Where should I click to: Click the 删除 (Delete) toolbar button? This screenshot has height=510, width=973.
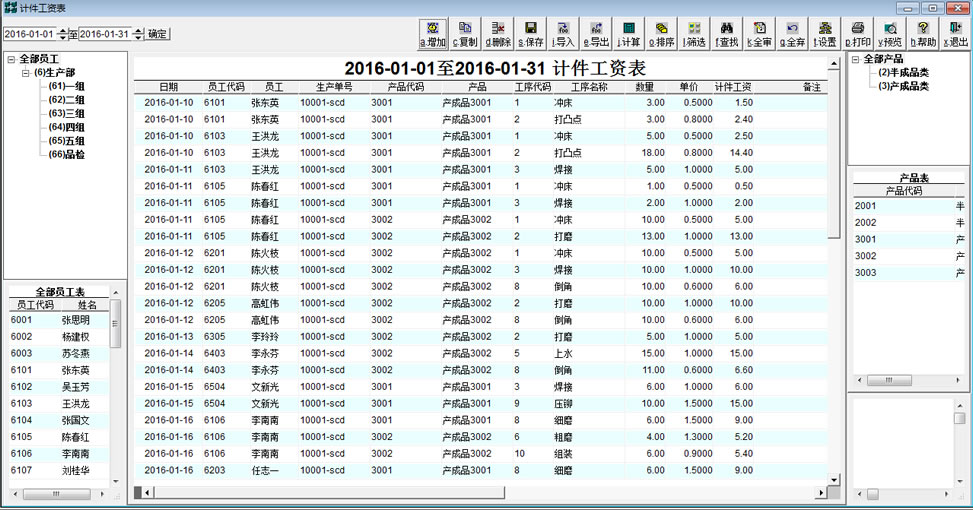click(498, 34)
